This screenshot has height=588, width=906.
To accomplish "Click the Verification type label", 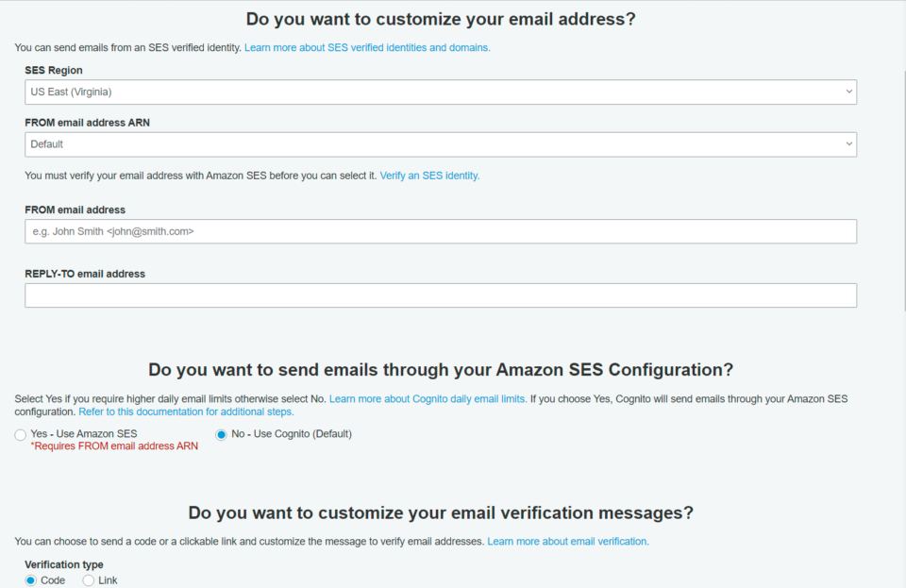I will 63,563.
